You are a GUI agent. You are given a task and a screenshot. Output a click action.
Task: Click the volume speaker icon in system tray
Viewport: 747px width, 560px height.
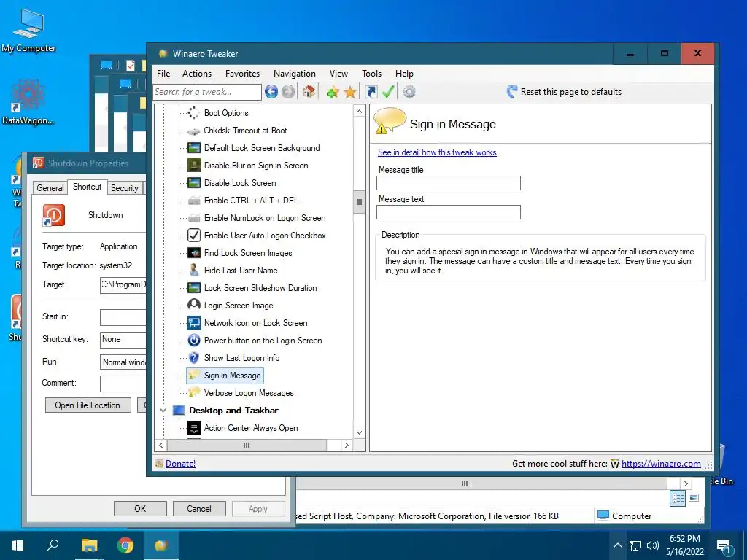pyautogui.click(x=653, y=545)
